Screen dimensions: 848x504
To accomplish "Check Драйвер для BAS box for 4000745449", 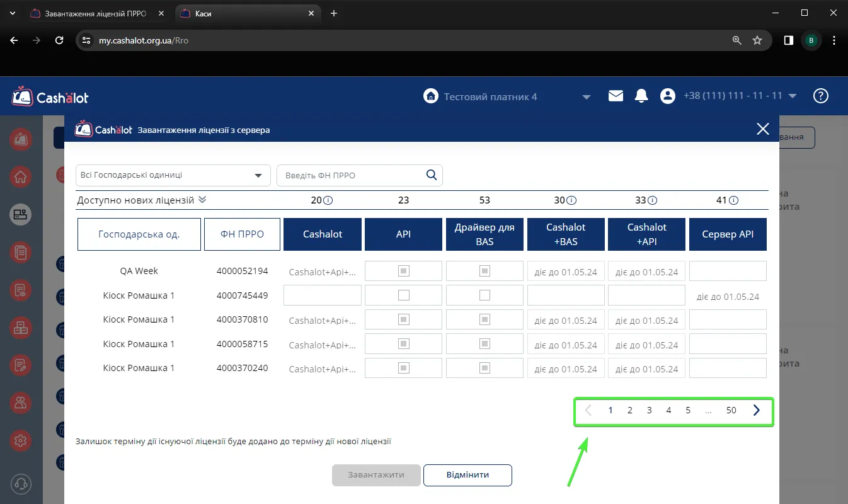I will (x=484, y=295).
